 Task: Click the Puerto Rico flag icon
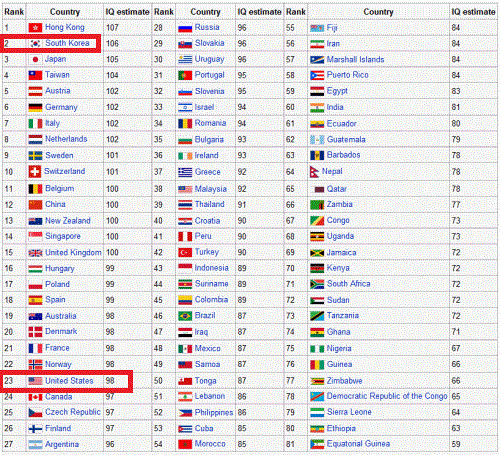(x=317, y=76)
